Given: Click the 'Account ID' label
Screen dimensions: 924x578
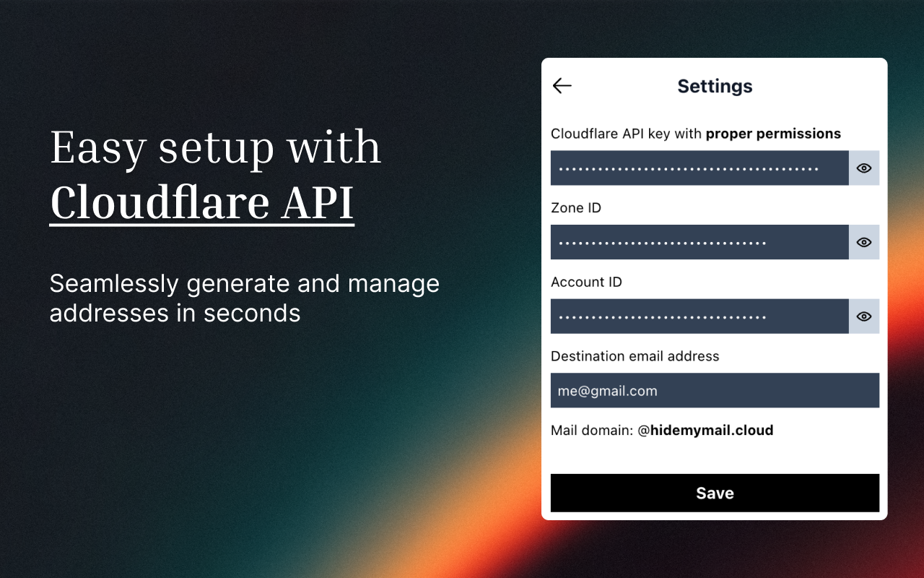Looking at the screenshot, I should click(586, 282).
